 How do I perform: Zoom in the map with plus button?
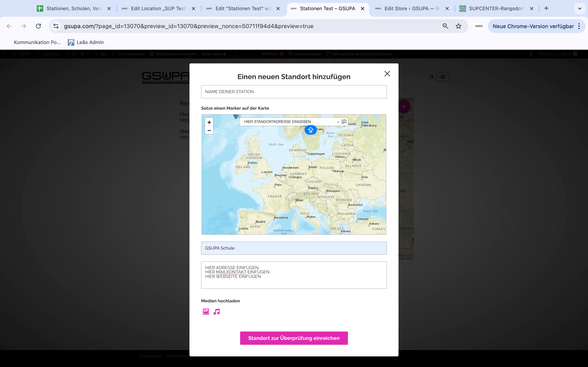[x=209, y=122]
